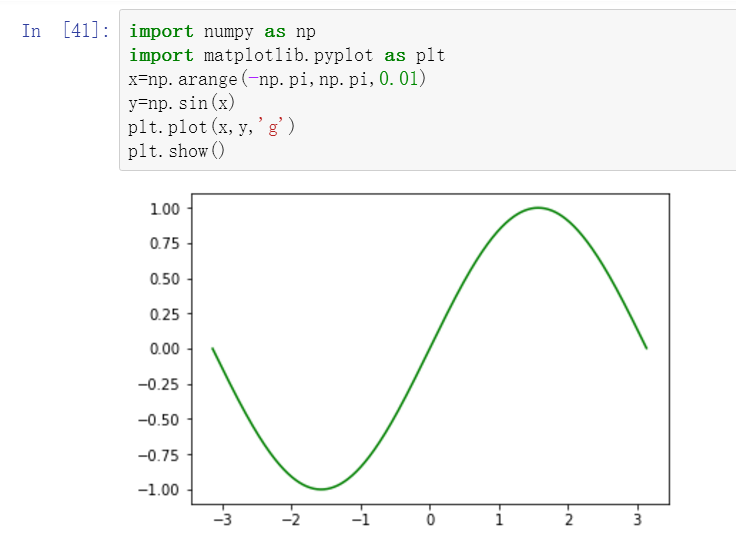The image size is (743, 547).
Task: Click the left starting point of the sine curve
Action: (213, 348)
